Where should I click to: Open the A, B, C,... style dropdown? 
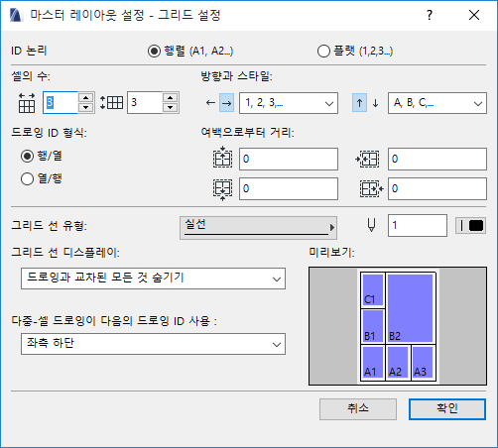click(x=437, y=103)
